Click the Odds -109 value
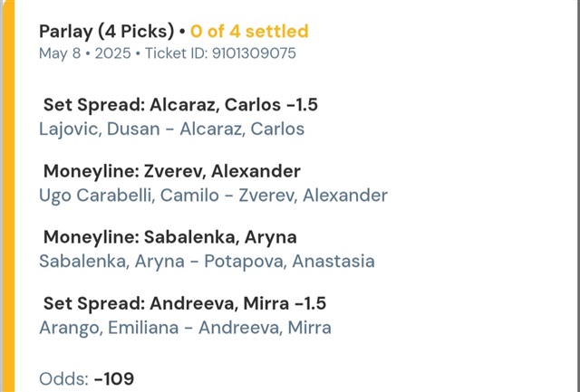 (114, 379)
